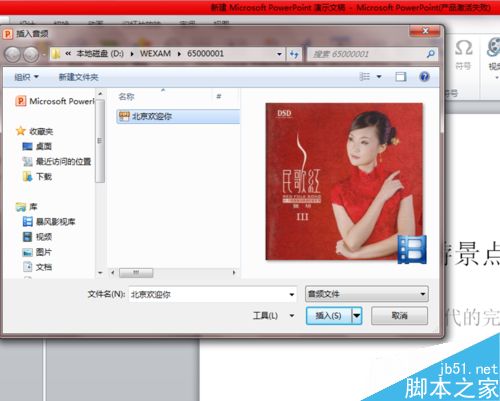Screen dimensions: 500x401
Task: Click the file list scroll-left arrow
Action: tap(113, 273)
